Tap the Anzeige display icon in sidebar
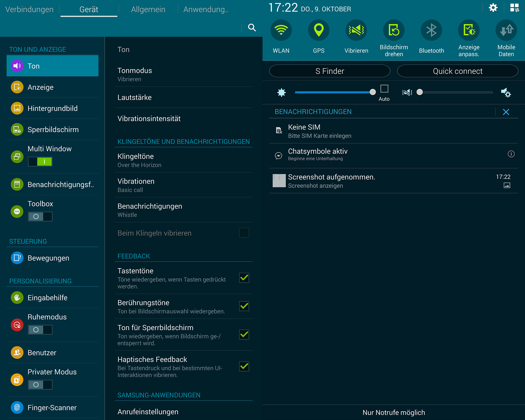This screenshot has height=420, width=525. [17, 87]
